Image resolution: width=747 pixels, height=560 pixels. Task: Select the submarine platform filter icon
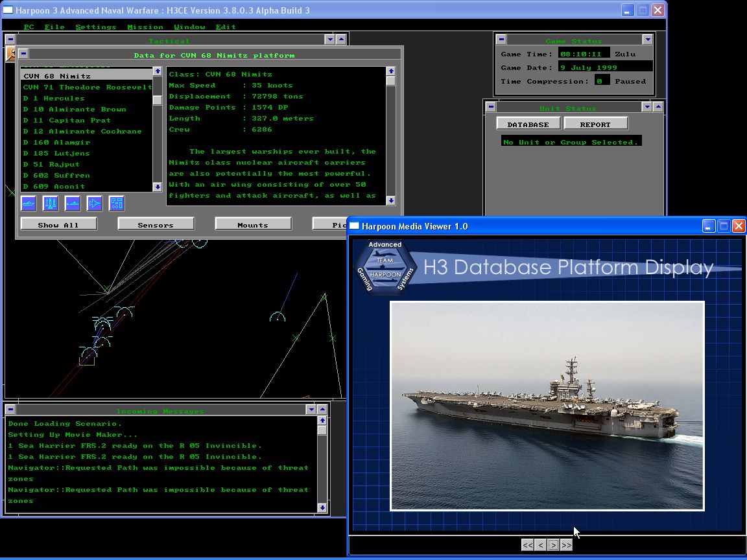[x=73, y=204]
